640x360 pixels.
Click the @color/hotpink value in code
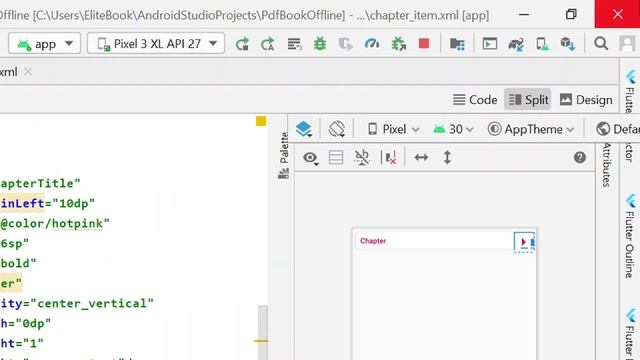click(55, 224)
